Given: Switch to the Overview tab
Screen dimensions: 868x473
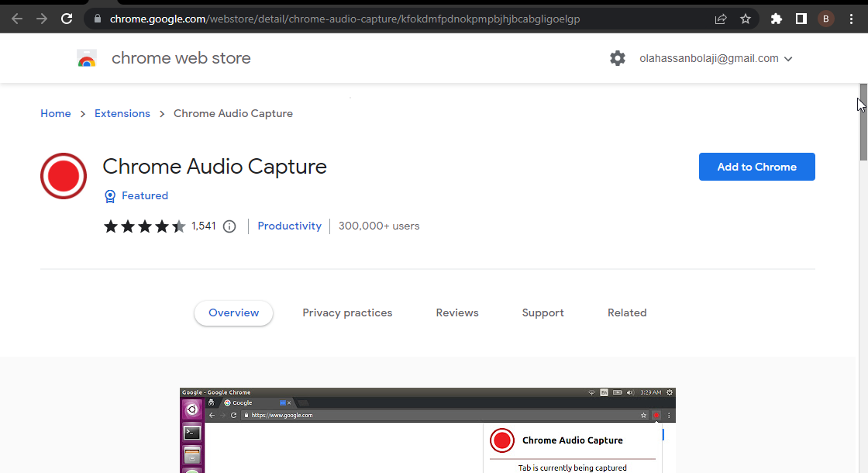Looking at the screenshot, I should [233, 313].
